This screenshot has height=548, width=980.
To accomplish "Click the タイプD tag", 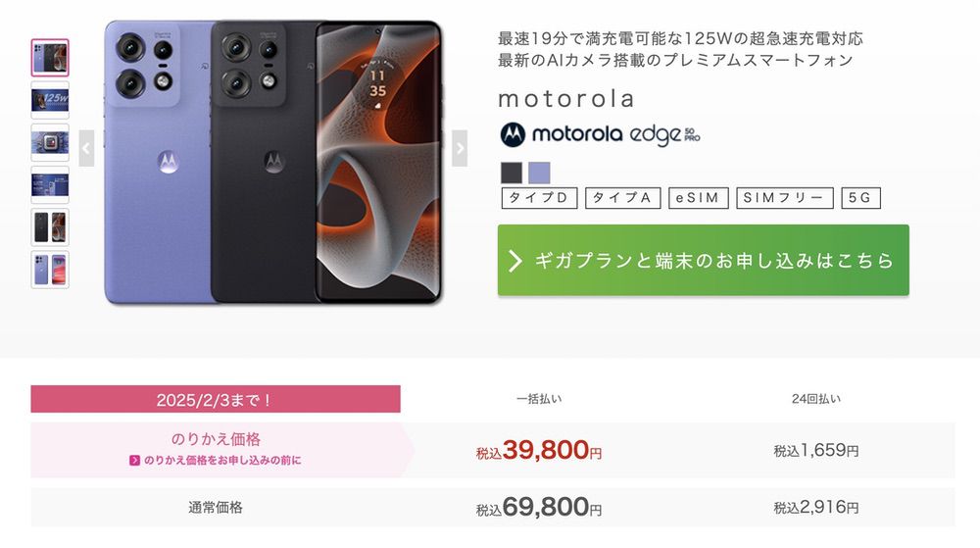I will (x=539, y=198).
